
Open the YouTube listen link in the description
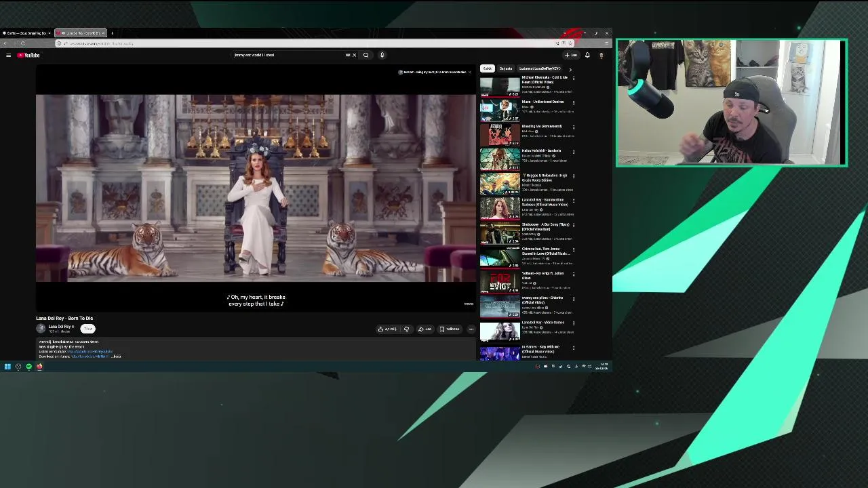point(90,351)
